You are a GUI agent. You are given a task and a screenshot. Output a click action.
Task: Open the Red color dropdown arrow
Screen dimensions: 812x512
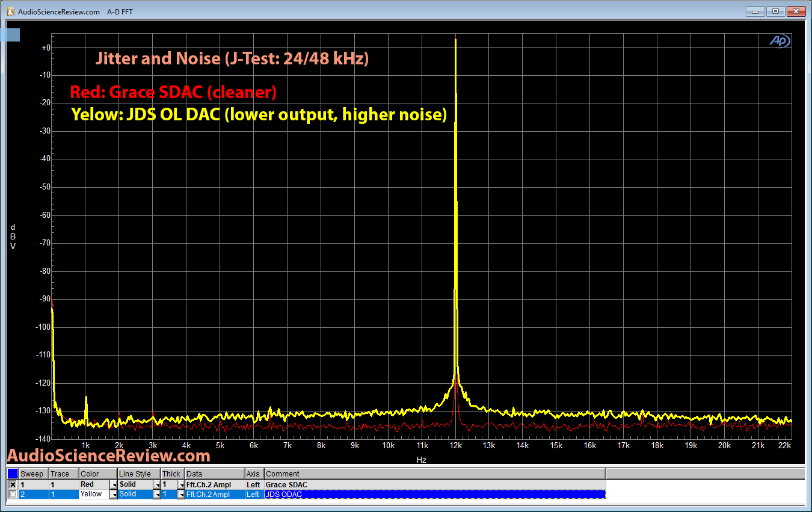tap(114, 484)
